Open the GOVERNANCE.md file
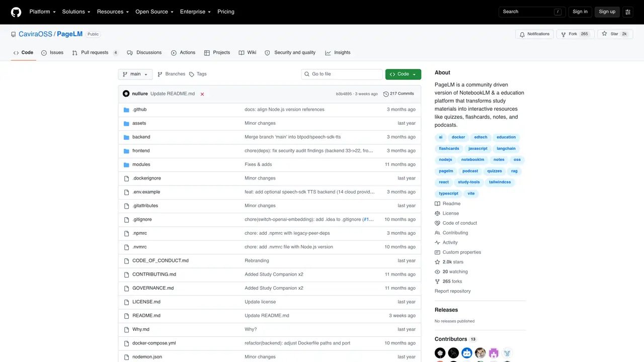Image resolution: width=644 pixels, height=362 pixels. tap(153, 288)
